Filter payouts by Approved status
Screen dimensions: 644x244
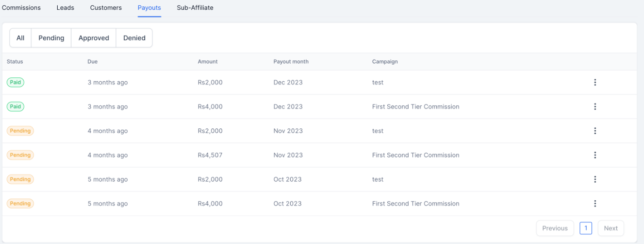tap(94, 38)
